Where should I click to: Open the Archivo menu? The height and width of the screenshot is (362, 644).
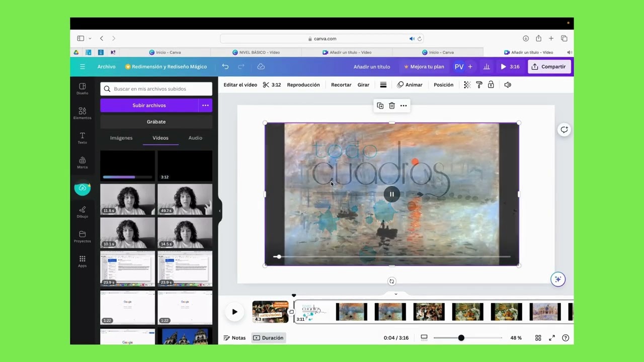pos(106,66)
